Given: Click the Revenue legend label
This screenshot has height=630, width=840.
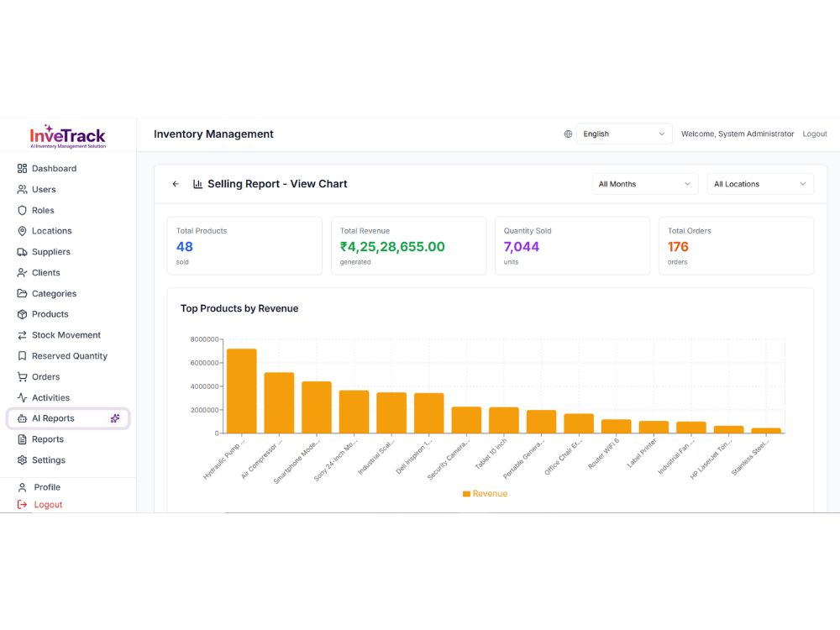Looking at the screenshot, I should [490, 494].
